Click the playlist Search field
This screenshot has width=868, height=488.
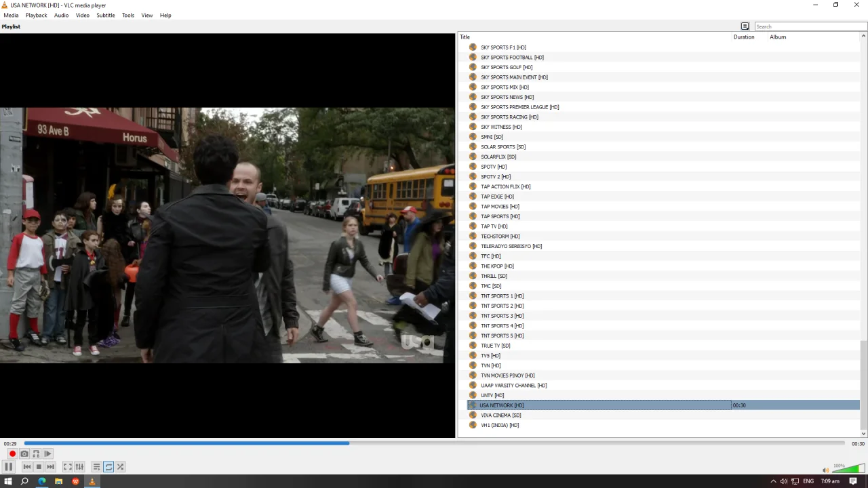point(810,26)
